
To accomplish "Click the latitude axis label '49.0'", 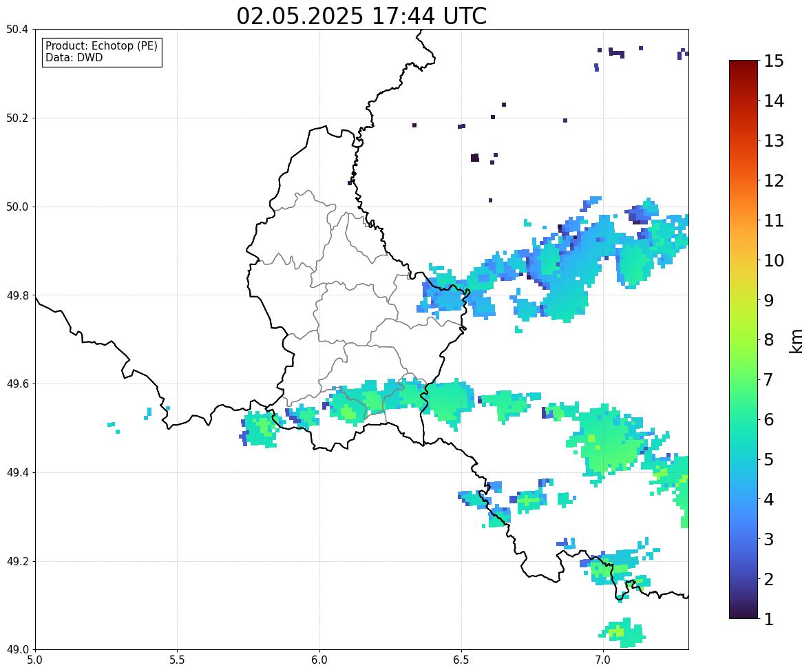I will click(17, 650).
